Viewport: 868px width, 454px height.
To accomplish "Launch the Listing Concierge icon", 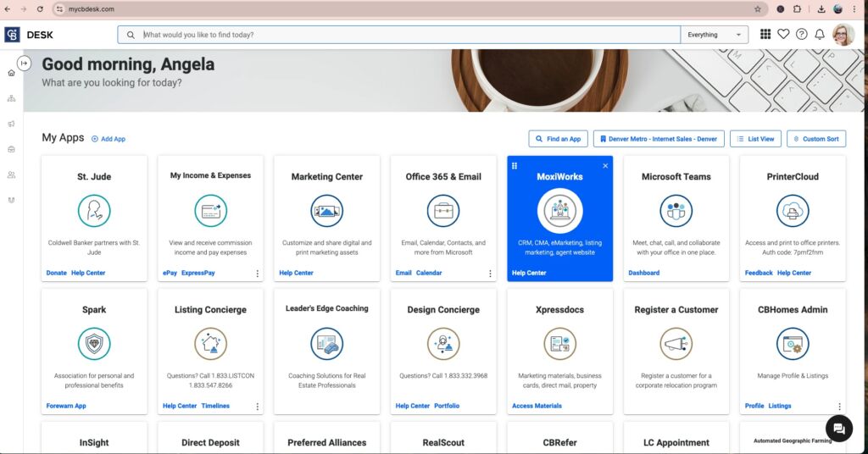I will [210, 343].
